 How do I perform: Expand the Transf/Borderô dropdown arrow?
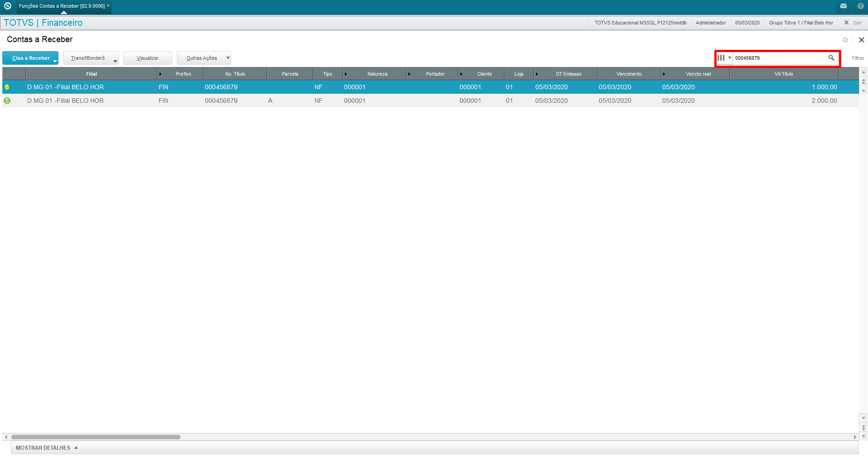click(115, 61)
